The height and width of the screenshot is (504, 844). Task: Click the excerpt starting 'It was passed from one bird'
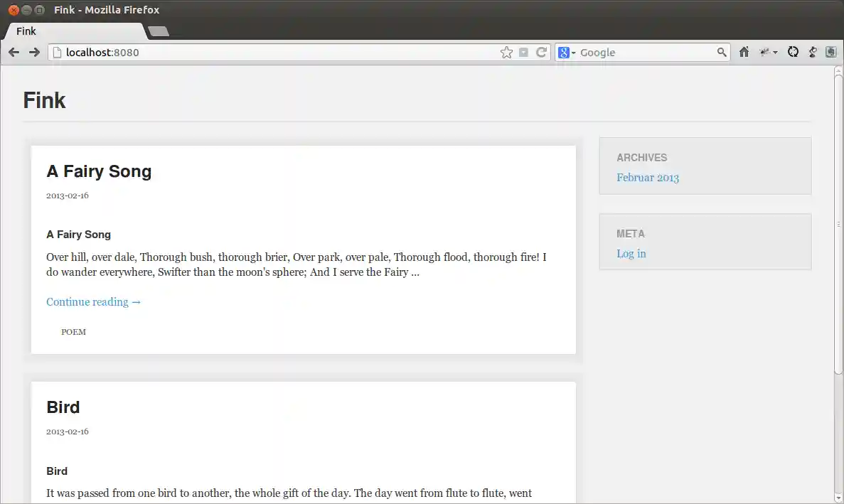289,493
